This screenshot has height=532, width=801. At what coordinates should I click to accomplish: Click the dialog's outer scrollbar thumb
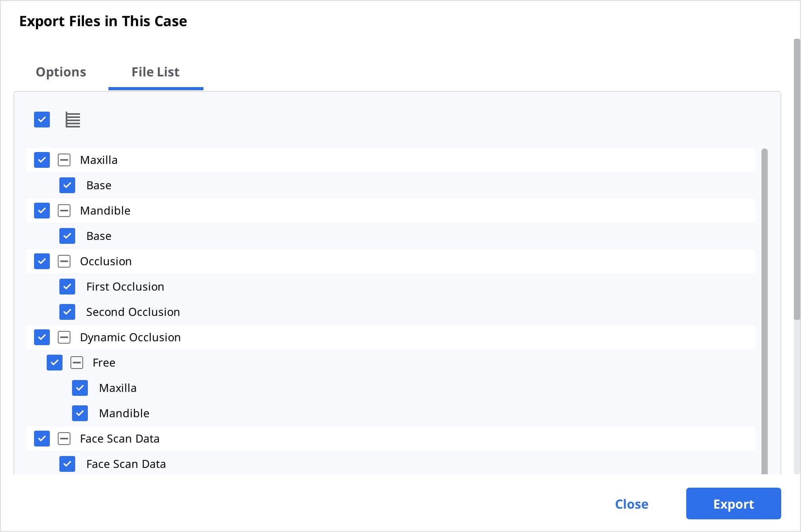tap(797, 179)
